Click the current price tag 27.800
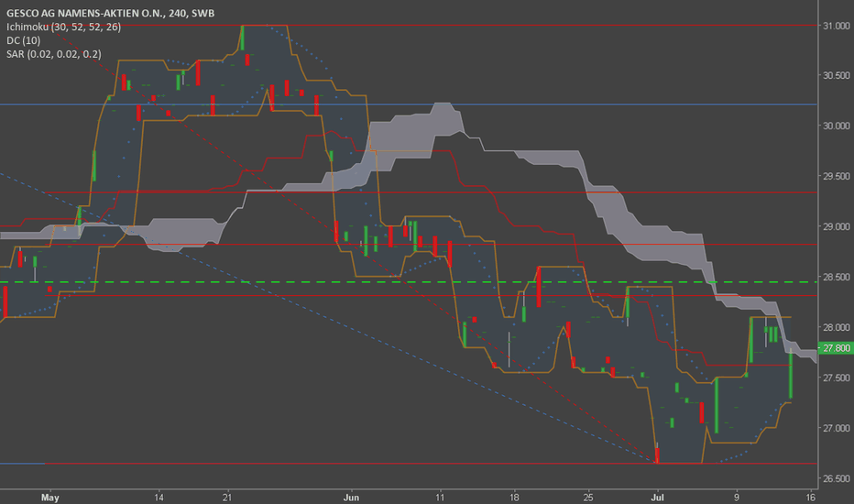854x504 pixels. click(x=836, y=348)
